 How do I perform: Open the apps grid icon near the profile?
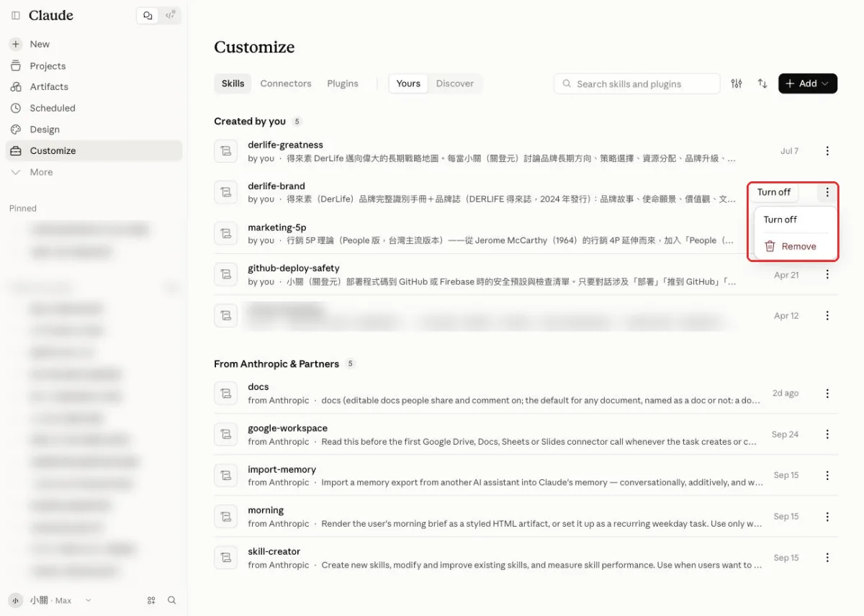[x=151, y=600]
